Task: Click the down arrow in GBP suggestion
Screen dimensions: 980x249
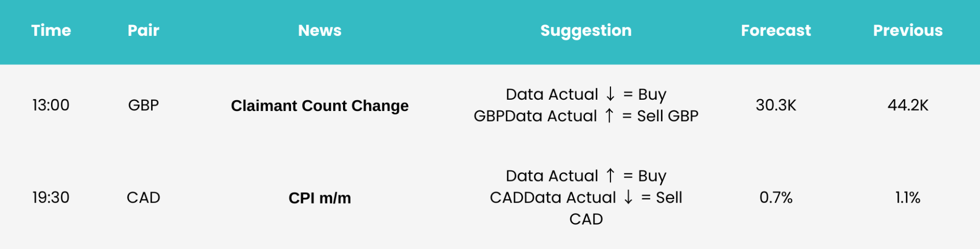Action: 610,94
